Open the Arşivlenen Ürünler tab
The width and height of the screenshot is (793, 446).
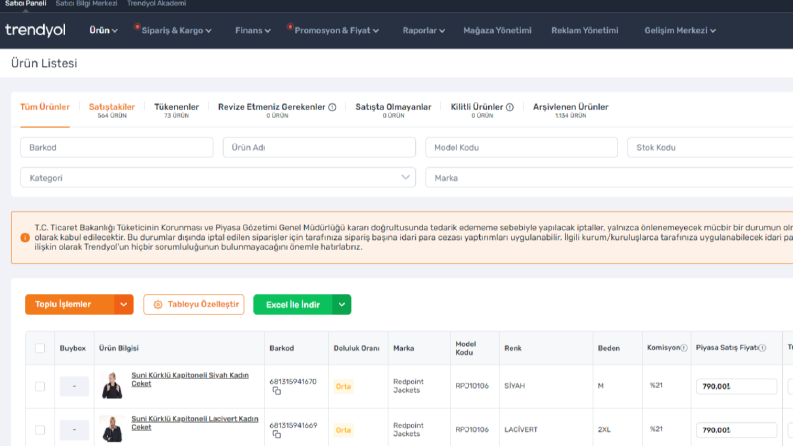click(x=570, y=110)
